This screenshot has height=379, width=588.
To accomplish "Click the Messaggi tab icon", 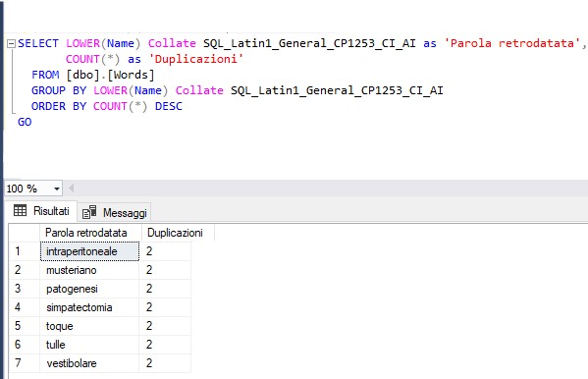I will pyautogui.click(x=89, y=212).
